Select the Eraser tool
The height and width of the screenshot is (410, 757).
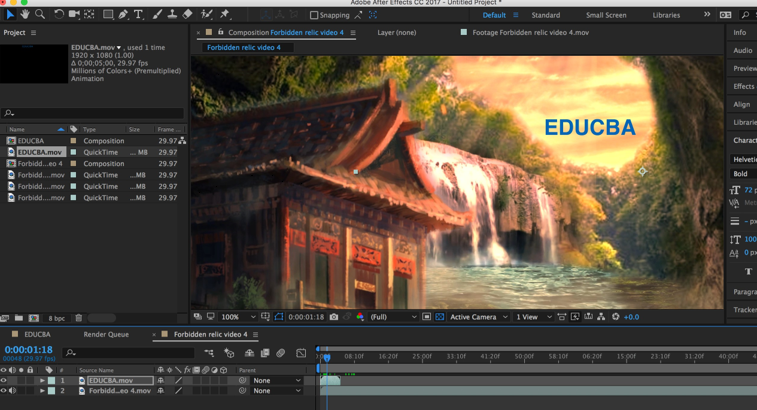pos(188,14)
